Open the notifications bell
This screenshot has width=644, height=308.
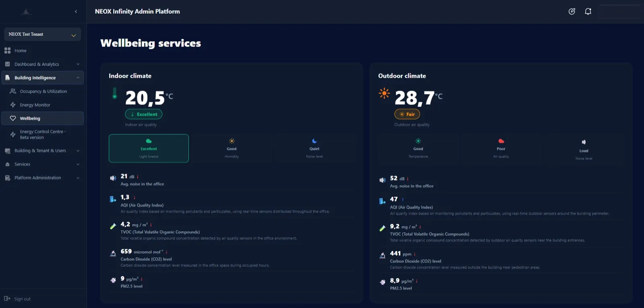[x=588, y=11]
